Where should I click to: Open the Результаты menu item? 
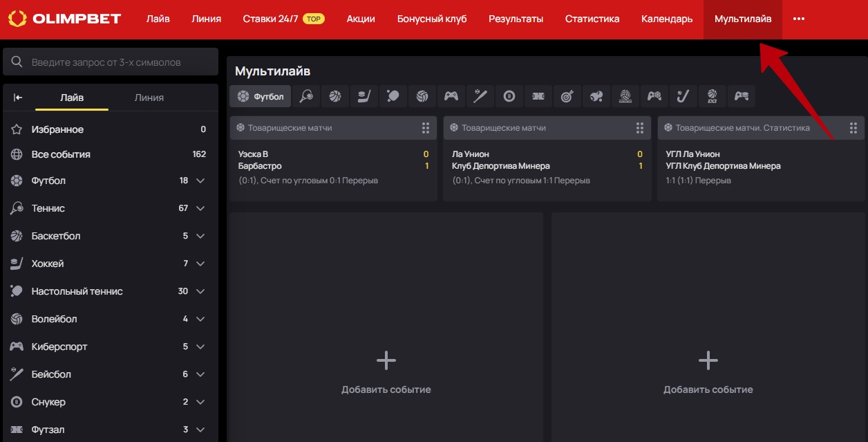[516, 19]
